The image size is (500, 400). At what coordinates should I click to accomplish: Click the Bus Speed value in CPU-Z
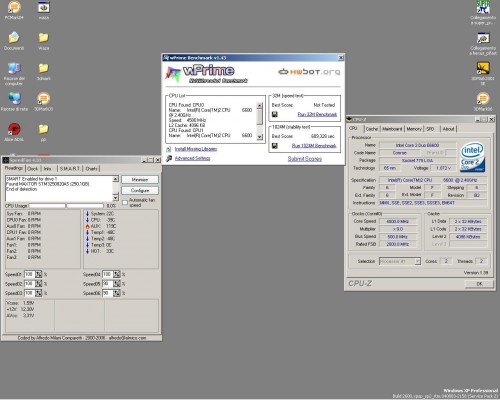398,237
